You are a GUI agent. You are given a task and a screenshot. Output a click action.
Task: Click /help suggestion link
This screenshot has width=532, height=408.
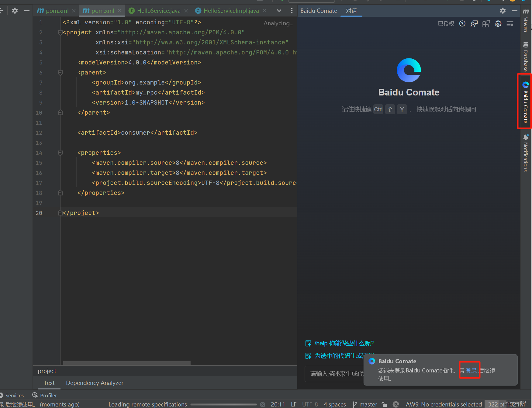[340, 343]
